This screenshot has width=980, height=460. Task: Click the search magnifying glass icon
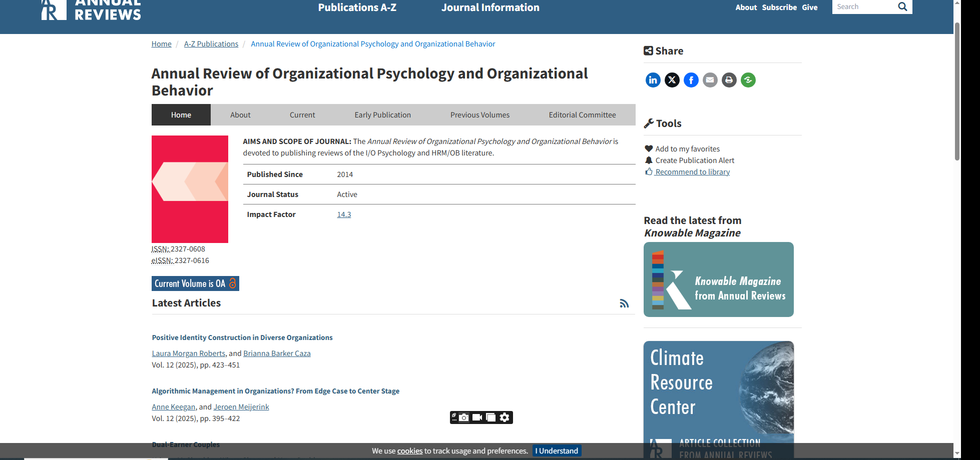(902, 6)
